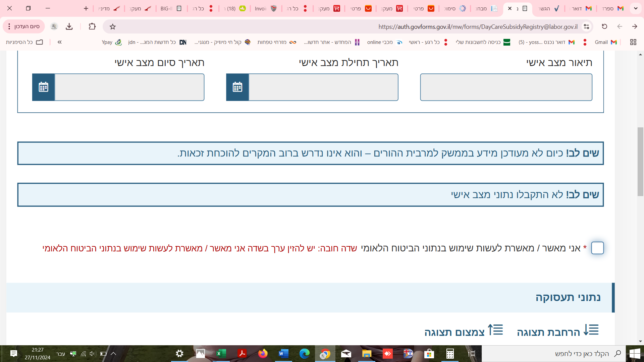Open the extensions puzzle icon
This screenshot has width=644, height=362.
tap(92, 26)
